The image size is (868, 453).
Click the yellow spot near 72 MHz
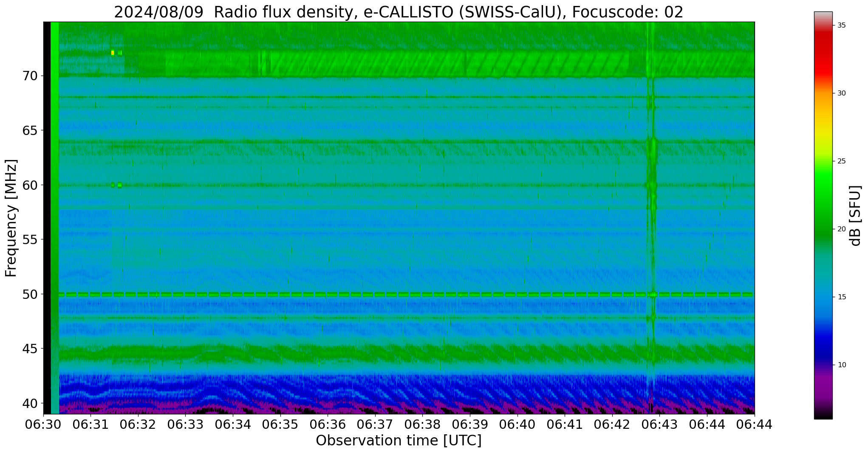coord(113,53)
